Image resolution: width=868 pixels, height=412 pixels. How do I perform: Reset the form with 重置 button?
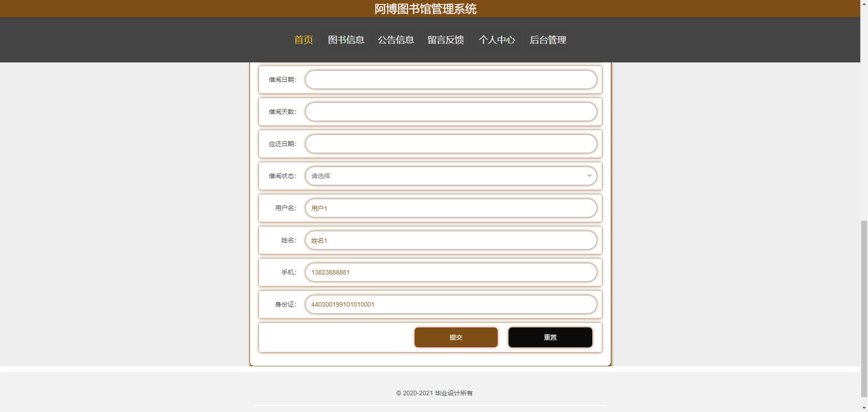(x=550, y=337)
